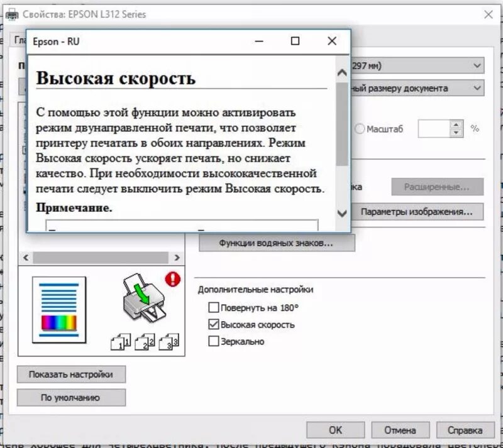The image size is (503, 448).
Task: Open Функции водяных знаков... dialog
Action: pos(277,243)
